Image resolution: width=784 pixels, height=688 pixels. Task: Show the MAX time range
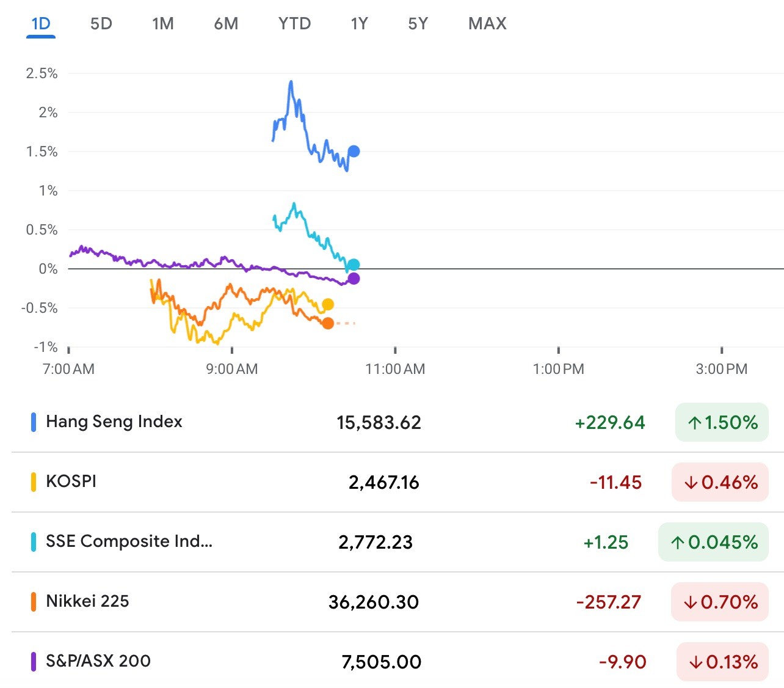pyautogui.click(x=487, y=24)
